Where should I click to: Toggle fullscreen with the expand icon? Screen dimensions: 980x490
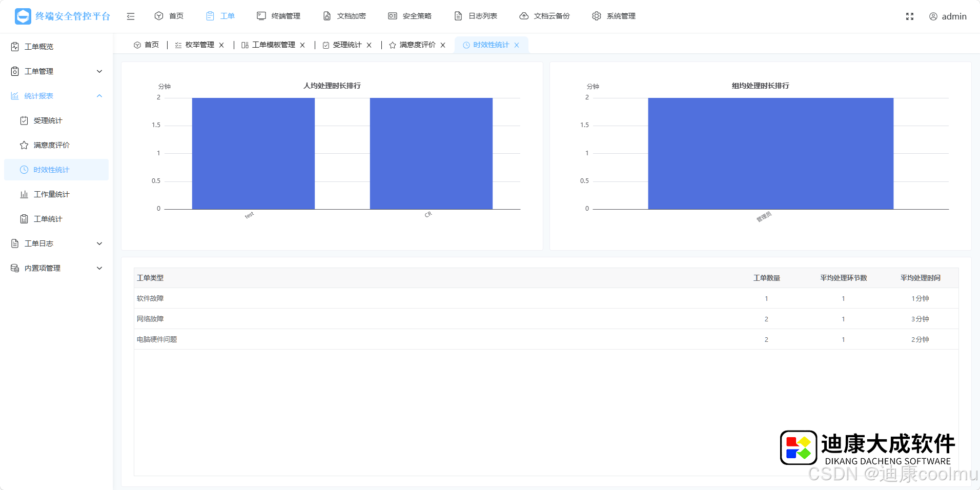tap(910, 16)
